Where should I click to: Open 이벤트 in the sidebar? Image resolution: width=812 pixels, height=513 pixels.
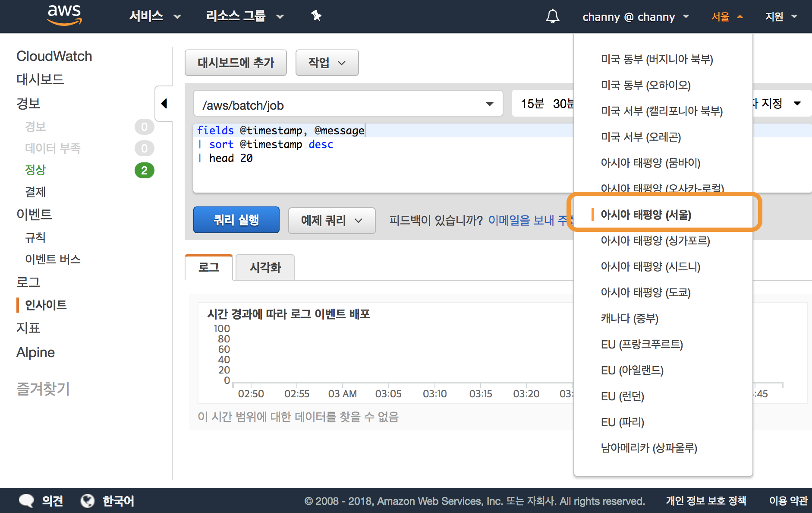34,214
